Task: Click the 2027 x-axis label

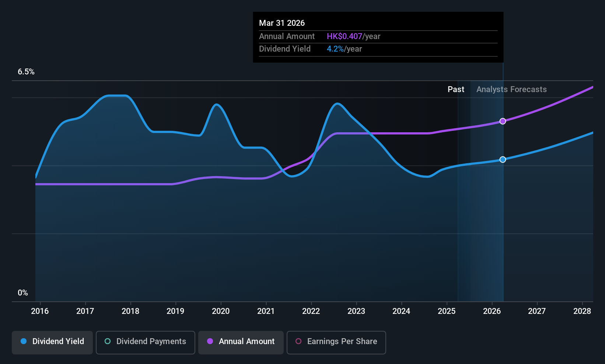Action: coord(537,311)
